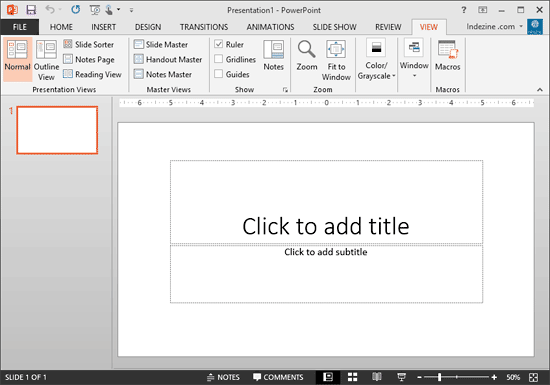Switch to REVIEW tab
Viewport: 550px width, 385px height.
coord(388,27)
